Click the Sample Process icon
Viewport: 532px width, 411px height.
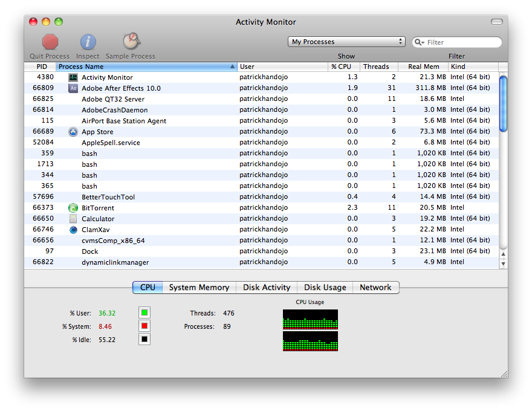point(131,41)
